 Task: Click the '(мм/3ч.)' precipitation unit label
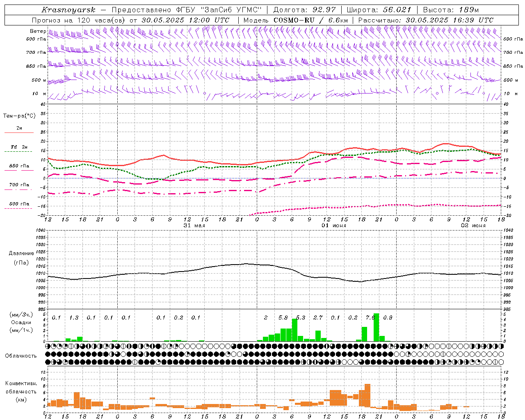point(21,315)
